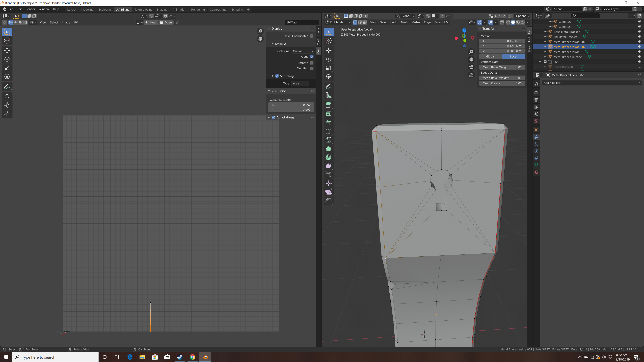Open Chrome from the Windows taskbar

pyautogui.click(x=192, y=357)
